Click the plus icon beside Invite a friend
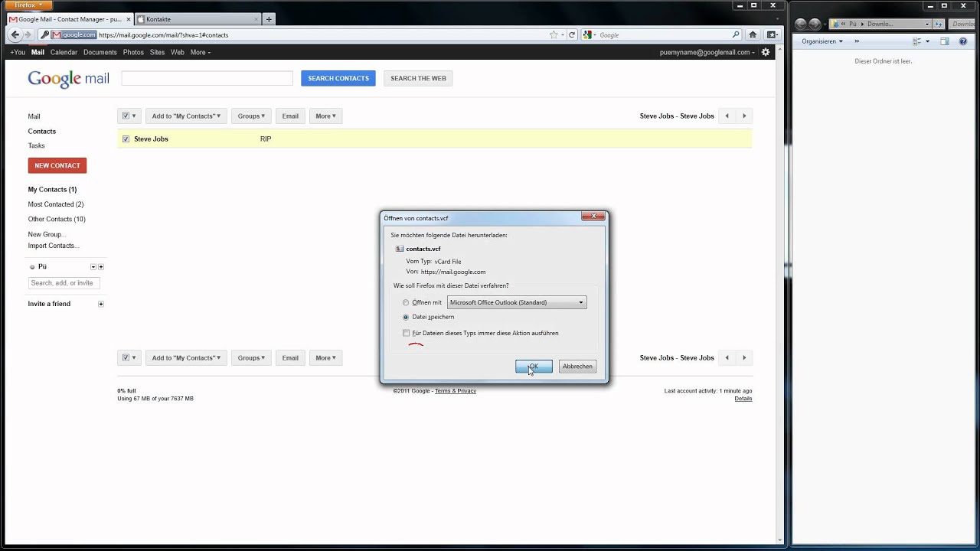The width and height of the screenshot is (980, 551). [x=100, y=304]
